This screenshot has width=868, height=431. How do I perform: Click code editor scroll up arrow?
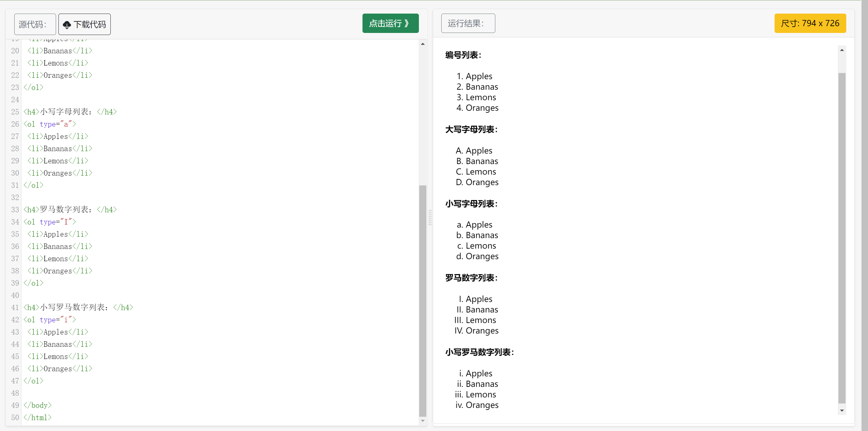[x=423, y=44]
